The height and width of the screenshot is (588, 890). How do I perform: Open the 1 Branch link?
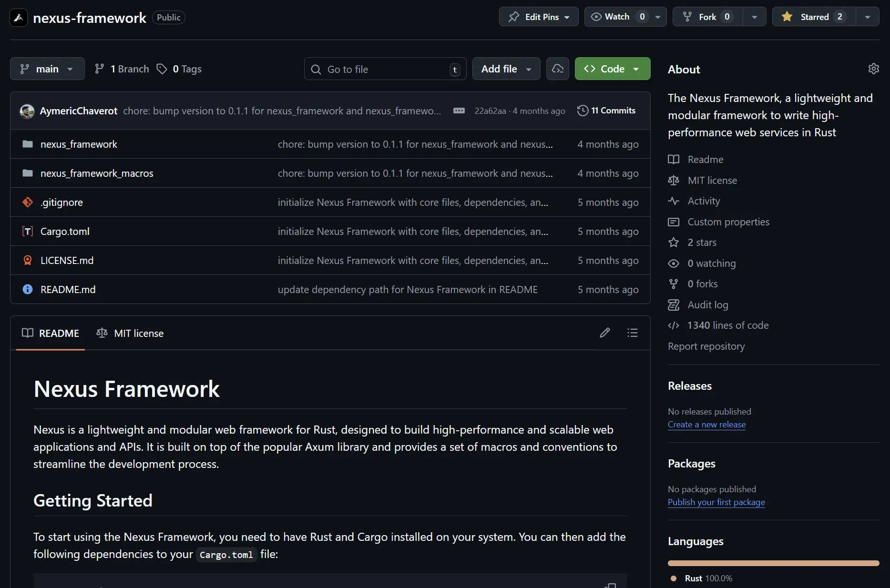[122, 69]
